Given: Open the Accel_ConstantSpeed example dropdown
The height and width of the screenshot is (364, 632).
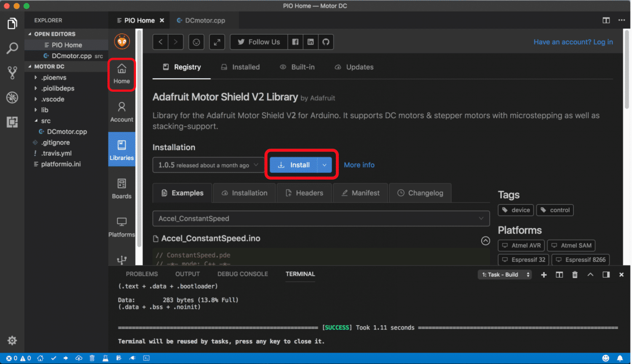Looking at the screenshot, I should (x=321, y=218).
